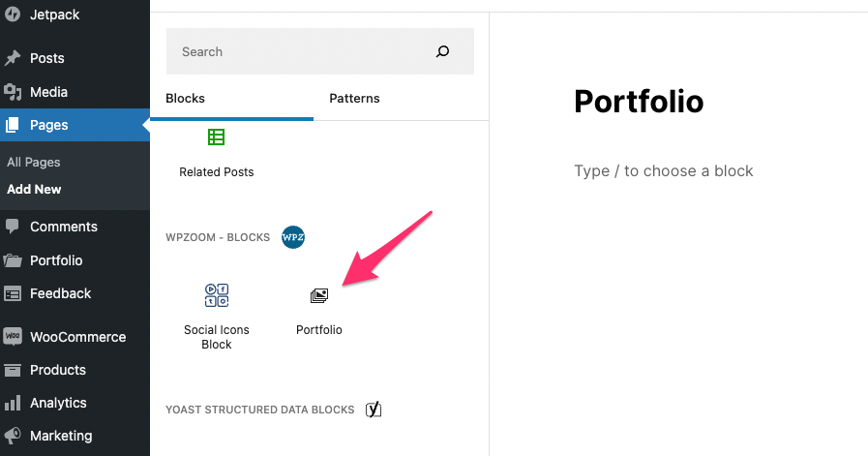
Task: Click the Jetpack icon in sidebar
Action: coord(13,15)
